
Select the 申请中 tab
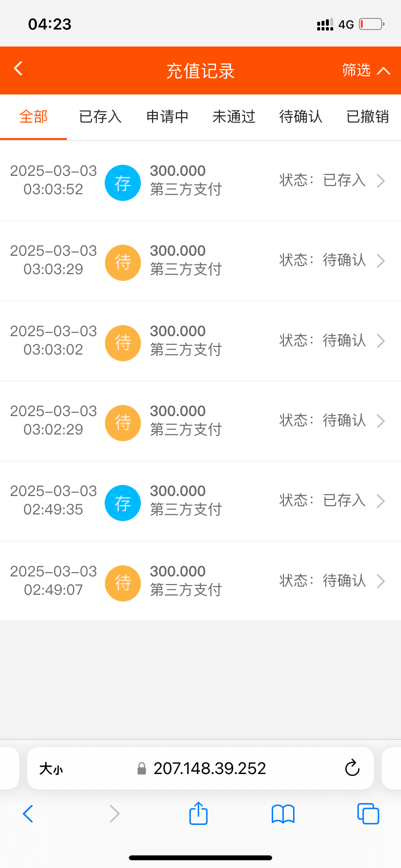[x=167, y=117]
